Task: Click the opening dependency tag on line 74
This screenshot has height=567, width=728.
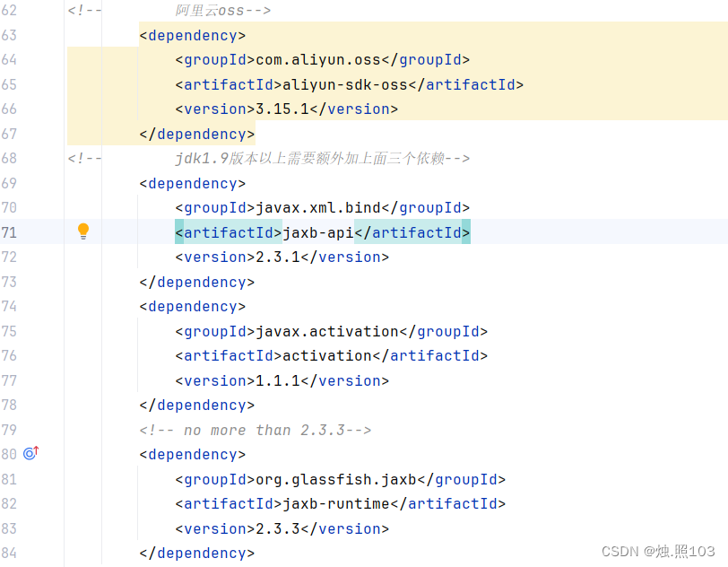Action: click(193, 307)
